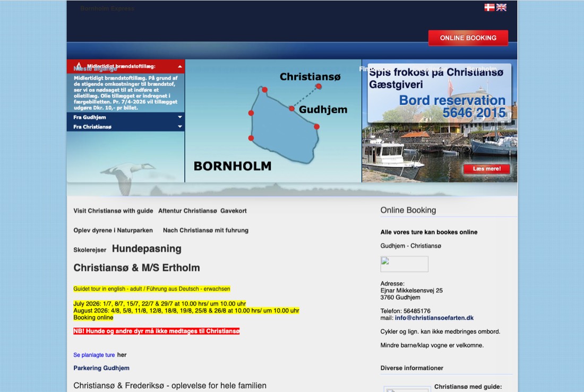Open the Bord reservation 5646 2015 banner
The width and height of the screenshot is (584, 392).
(452, 106)
